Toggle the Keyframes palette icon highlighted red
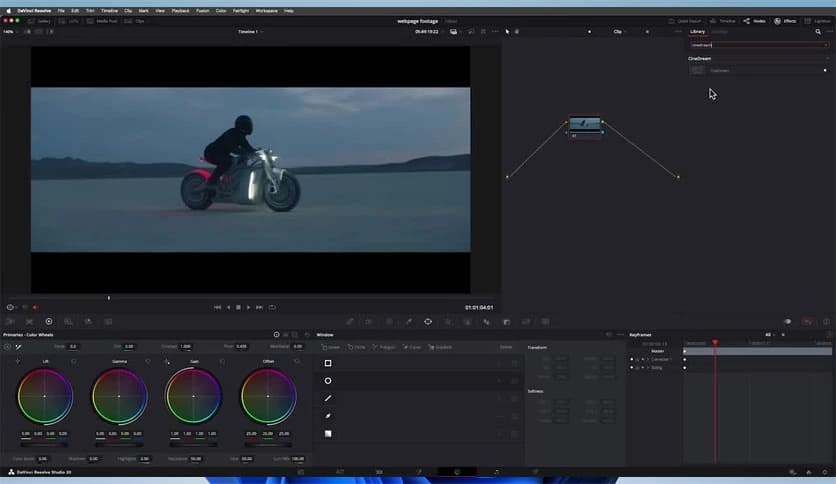The image size is (836, 484). [808, 322]
